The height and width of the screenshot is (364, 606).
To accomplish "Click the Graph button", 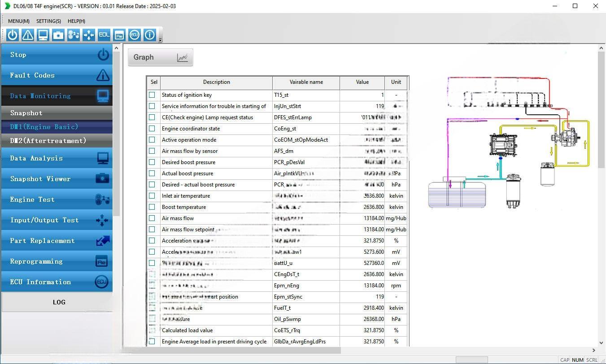I will pos(161,57).
